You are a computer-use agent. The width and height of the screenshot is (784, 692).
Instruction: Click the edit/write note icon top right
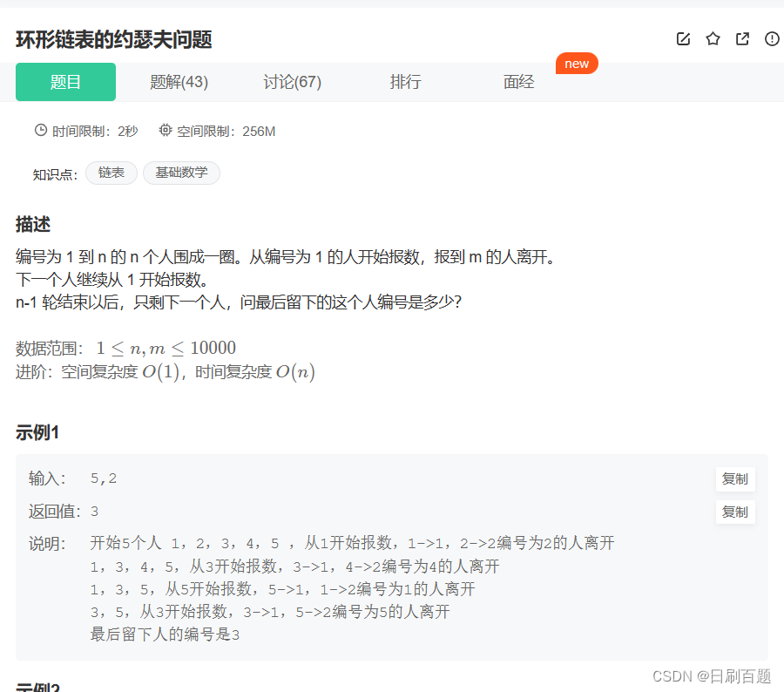coord(683,38)
